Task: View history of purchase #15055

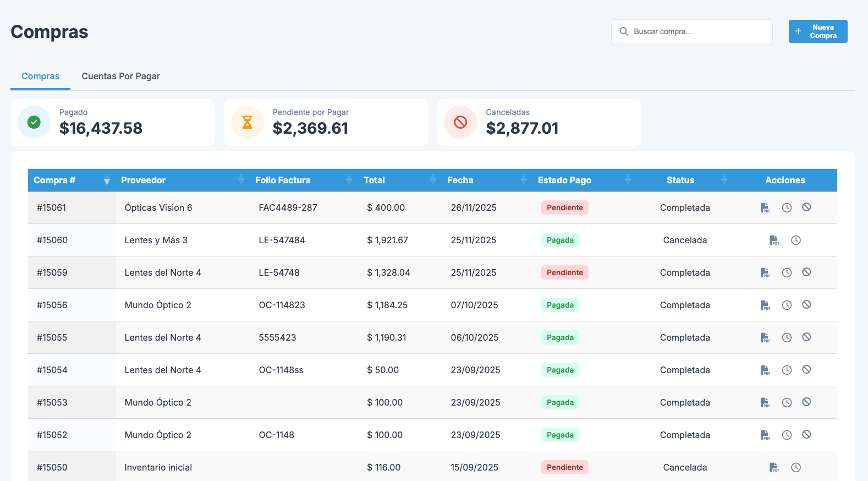Action: [787, 337]
